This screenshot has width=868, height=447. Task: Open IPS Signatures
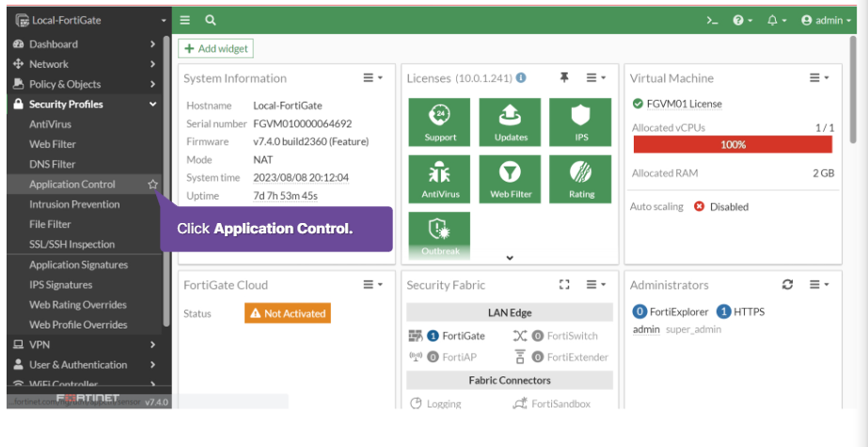(61, 285)
